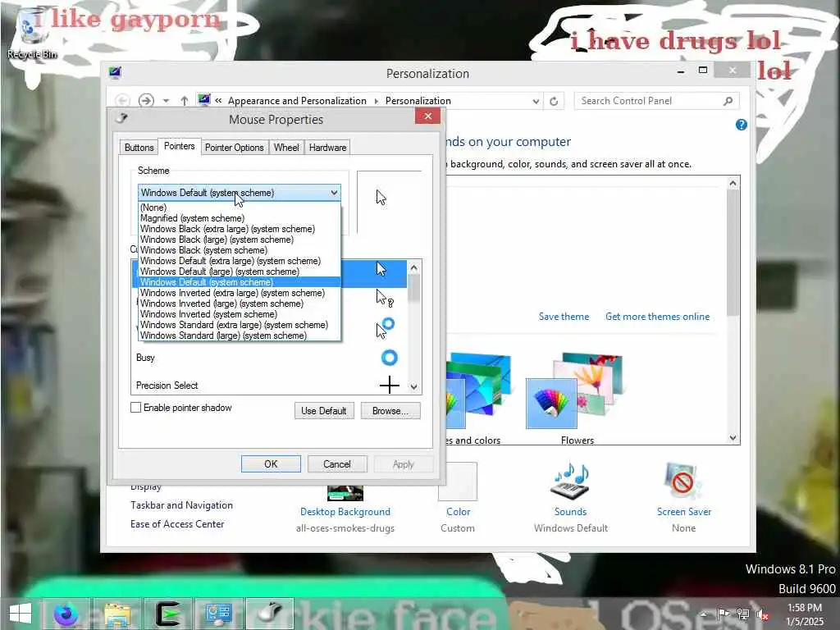Screen dimensions: 840x630
Task: Click Use Default button
Action: (323, 411)
